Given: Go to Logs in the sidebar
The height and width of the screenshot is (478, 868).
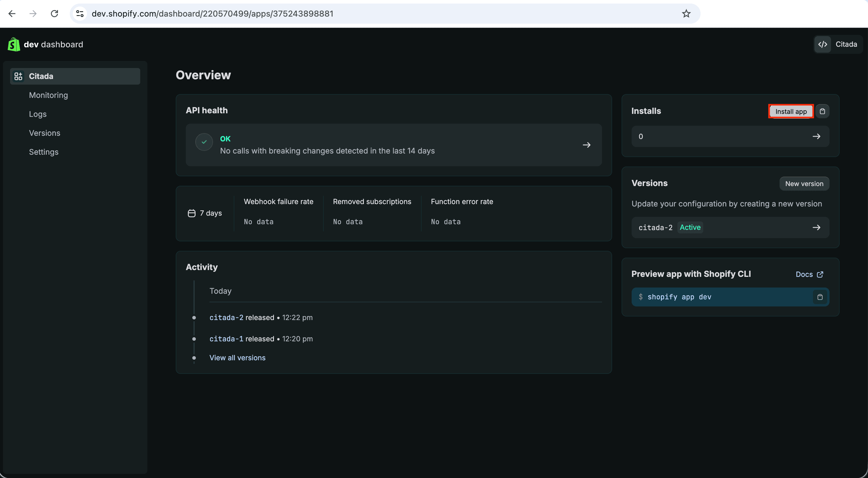Looking at the screenshot, I should tap(38, 114).
